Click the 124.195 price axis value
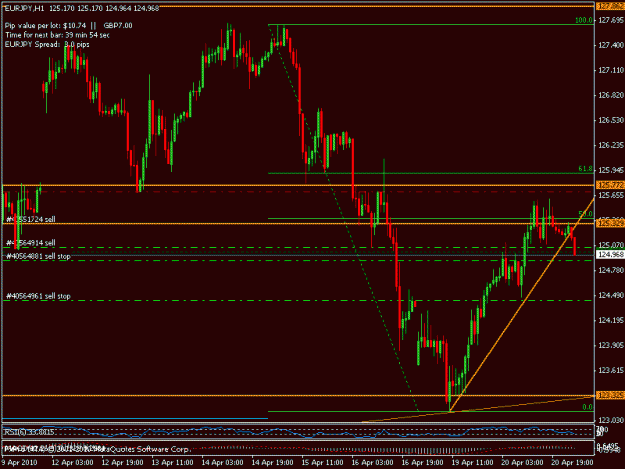 pos(611,320)
